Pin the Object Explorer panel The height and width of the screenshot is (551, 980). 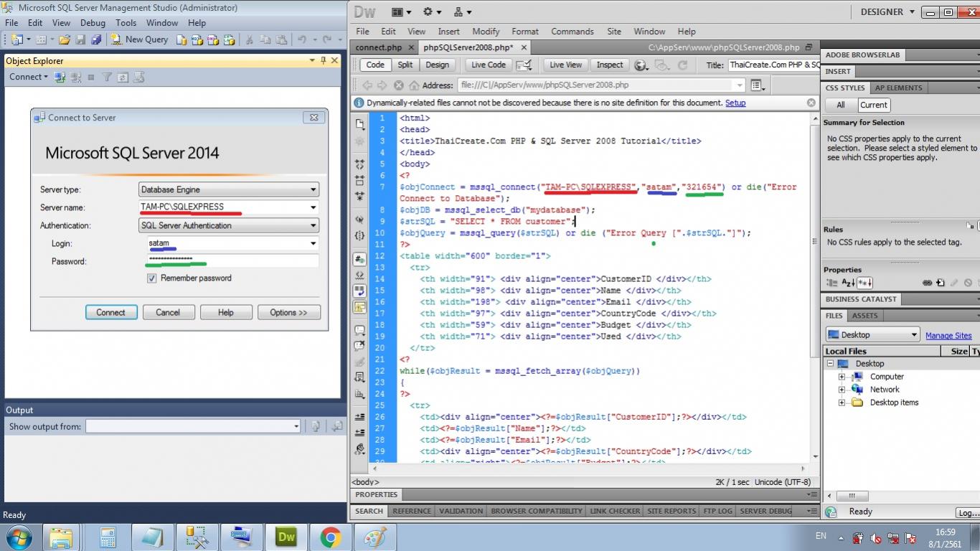(x=324, y=60)
